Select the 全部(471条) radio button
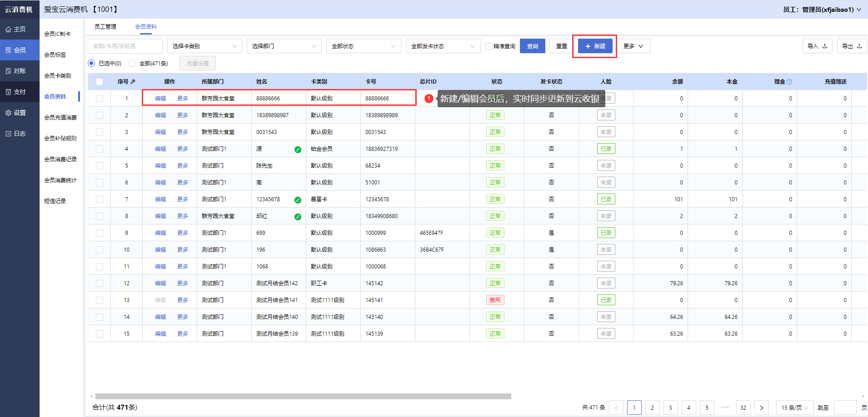868x417 pixels. [132, 64]
